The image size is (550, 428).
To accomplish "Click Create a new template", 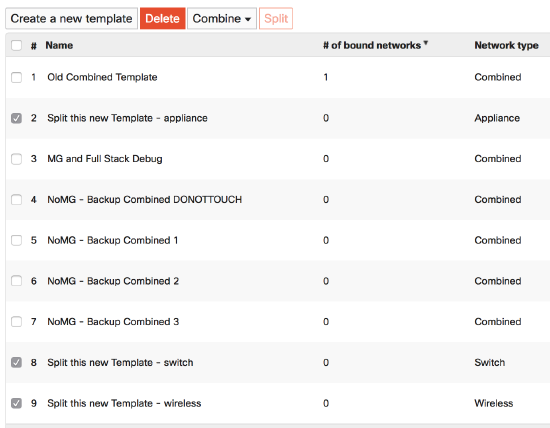I will coord(72,19).
